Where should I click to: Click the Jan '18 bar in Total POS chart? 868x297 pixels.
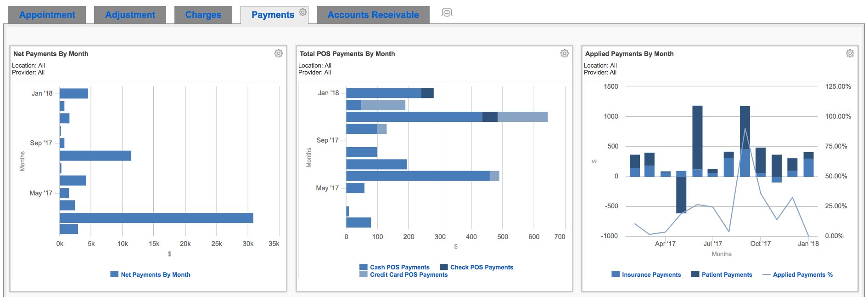click(383, 93)
